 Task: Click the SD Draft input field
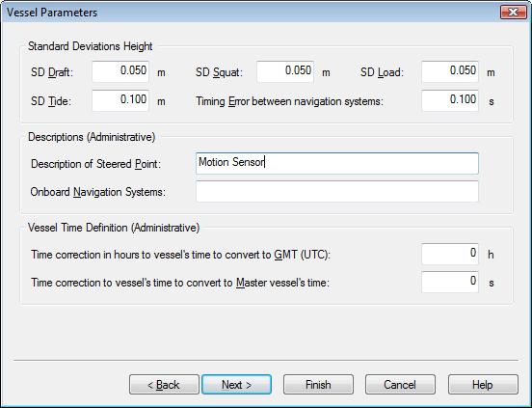[x=120, y=71]
